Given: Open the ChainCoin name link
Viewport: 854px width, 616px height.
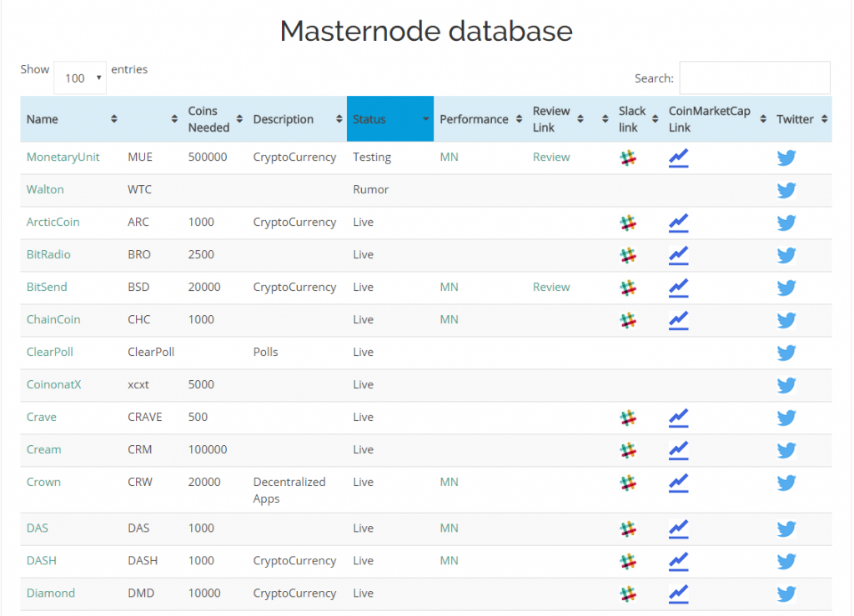Looking at the screenshot, I should click(53, 319).
